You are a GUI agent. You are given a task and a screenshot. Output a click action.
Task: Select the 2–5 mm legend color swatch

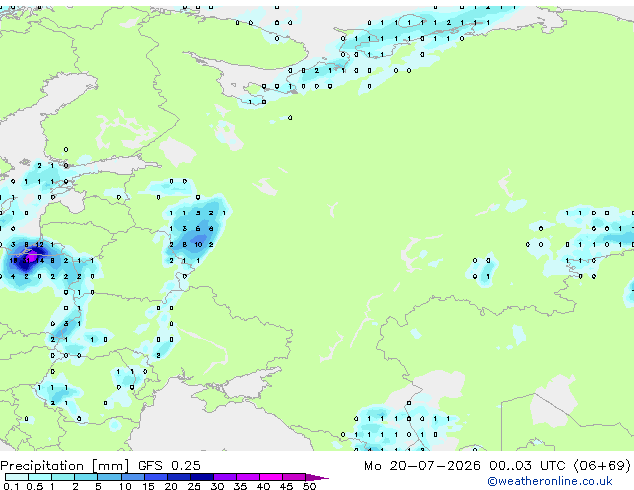click(86, 477)
